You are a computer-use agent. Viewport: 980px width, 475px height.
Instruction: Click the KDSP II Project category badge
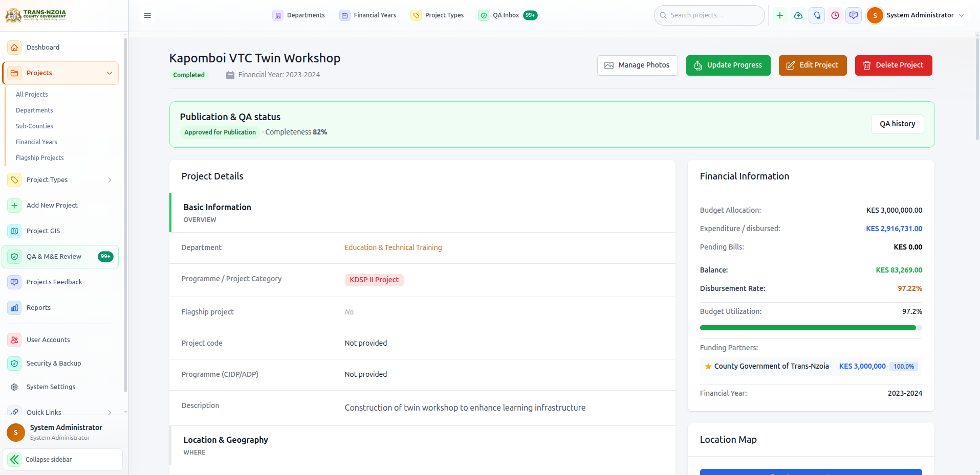coord(374,280)
